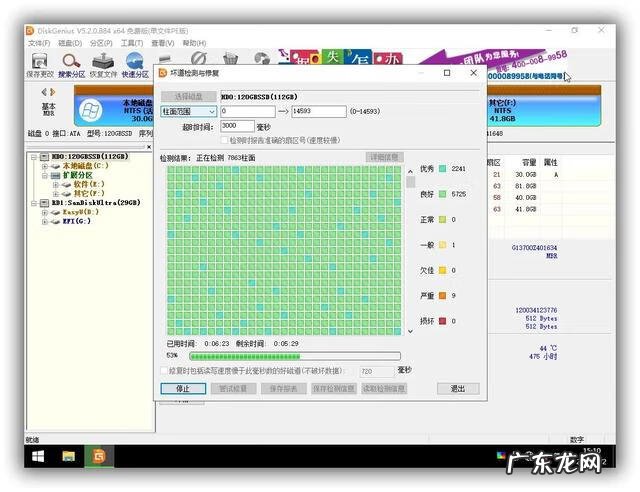Close the left disk tree panel with its x
This screenshot has width=640, height=492.
pyautogui.click(x=149, y=147)
